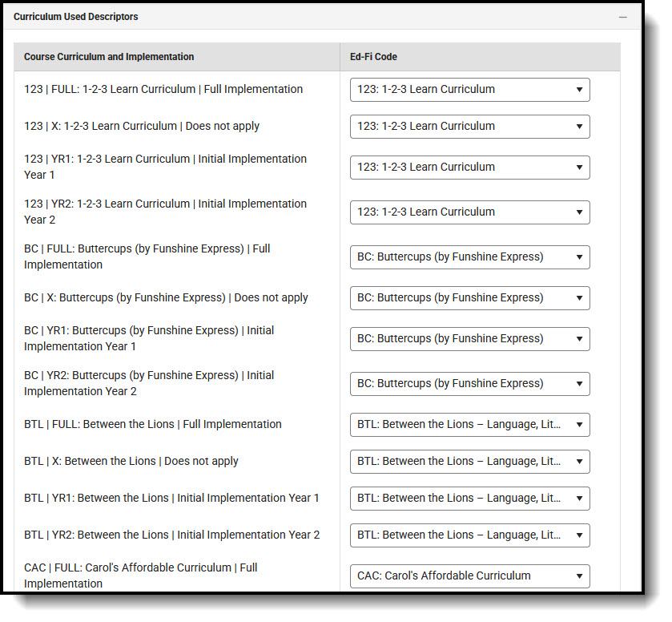Screen dimensions: 672x622
Task: Select the 'BTL | YR2: Between the Lions' text
Action: [x=172, y=535]
